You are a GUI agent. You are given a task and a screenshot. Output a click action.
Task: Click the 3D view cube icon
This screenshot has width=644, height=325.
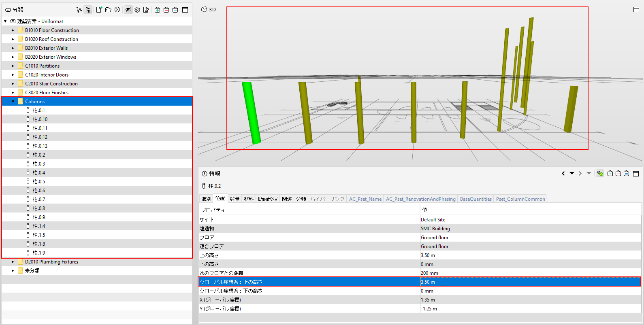pos(204,9)
